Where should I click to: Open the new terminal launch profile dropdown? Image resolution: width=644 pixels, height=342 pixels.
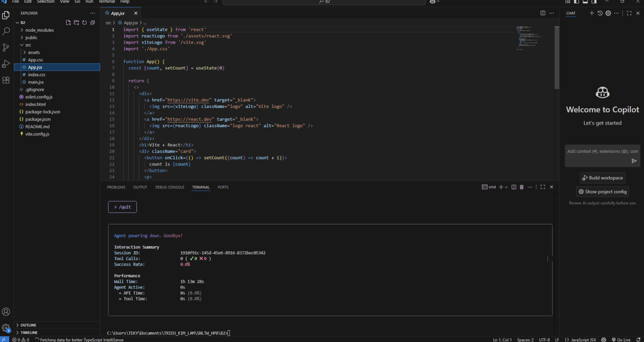pyautogui.click(x=506, y=187)
